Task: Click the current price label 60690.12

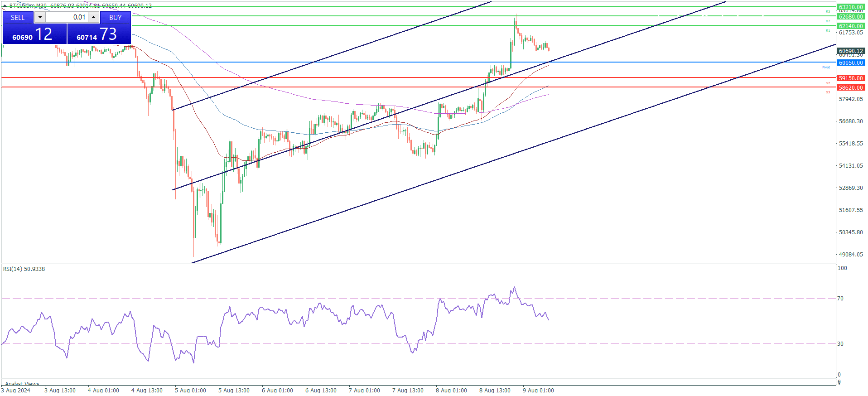Action: click(851, 51)
